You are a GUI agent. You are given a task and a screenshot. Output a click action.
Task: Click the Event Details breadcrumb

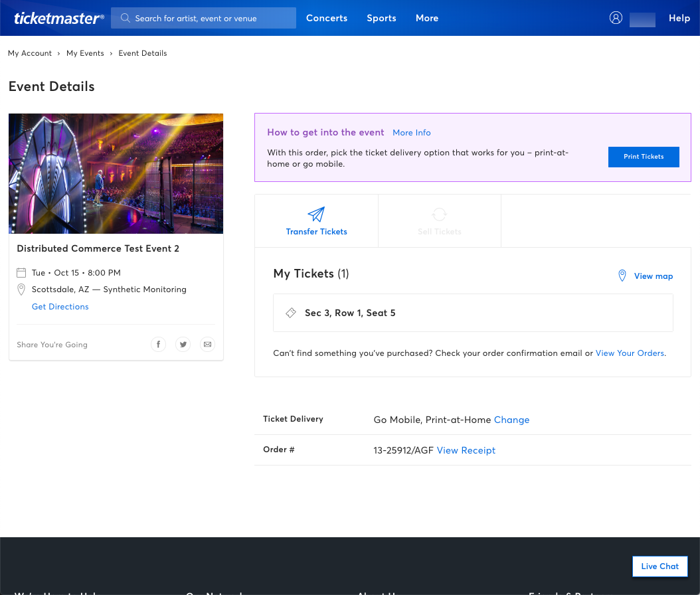point(143,53)
